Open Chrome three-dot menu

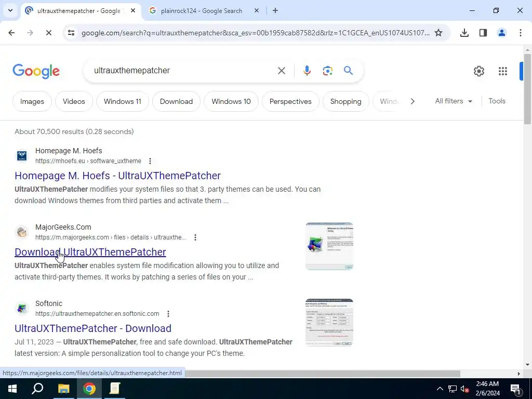point(520,33)
